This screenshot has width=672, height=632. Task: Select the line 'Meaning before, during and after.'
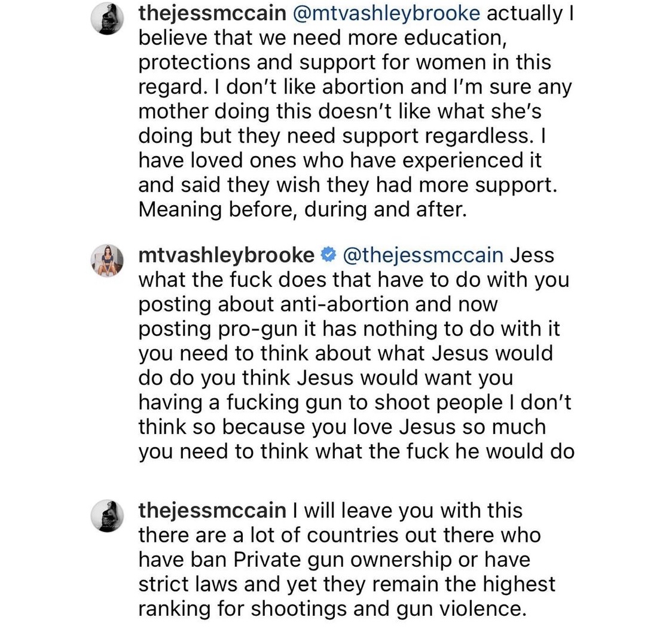(303, 209)
